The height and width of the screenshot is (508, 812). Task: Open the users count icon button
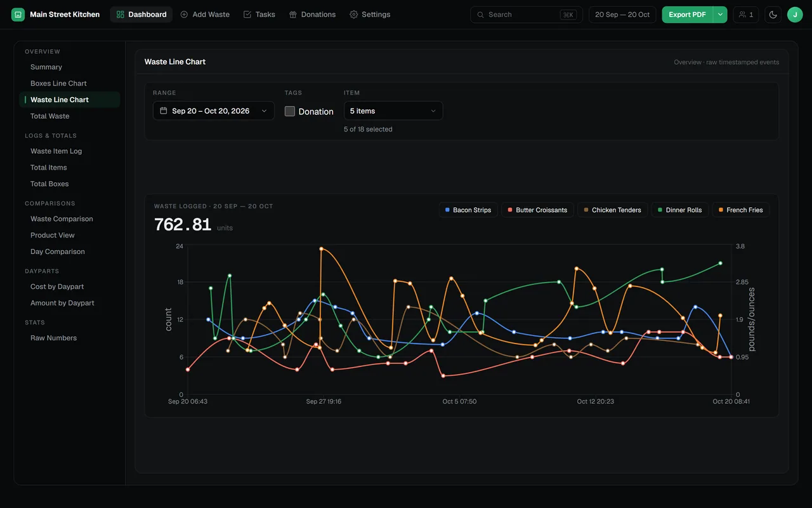coord(746,15)
